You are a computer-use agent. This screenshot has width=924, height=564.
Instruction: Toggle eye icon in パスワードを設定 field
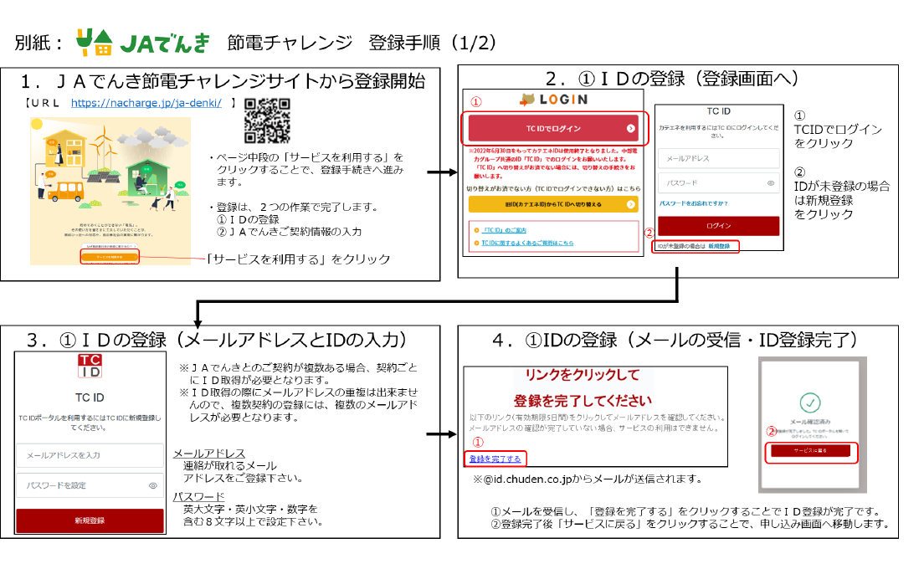coord(153,485)
